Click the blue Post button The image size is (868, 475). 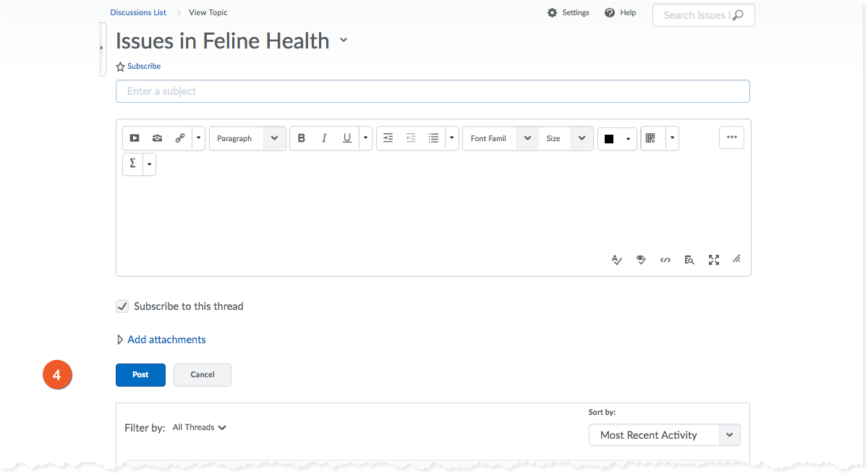pyautogui.click(x=140, y=375)
